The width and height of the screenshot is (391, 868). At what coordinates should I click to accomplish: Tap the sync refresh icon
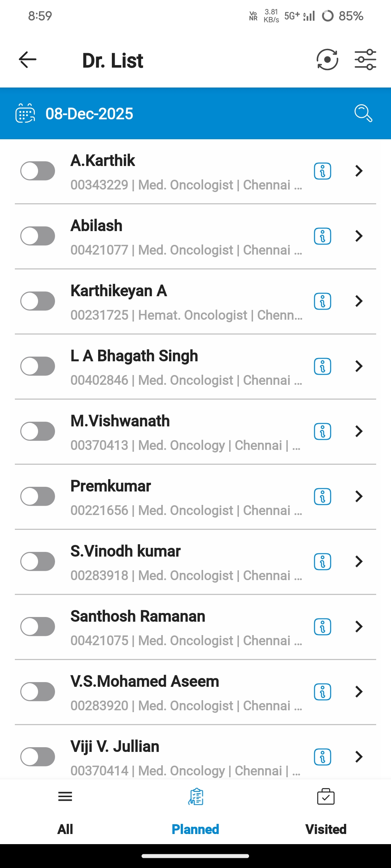click(327, 60)
